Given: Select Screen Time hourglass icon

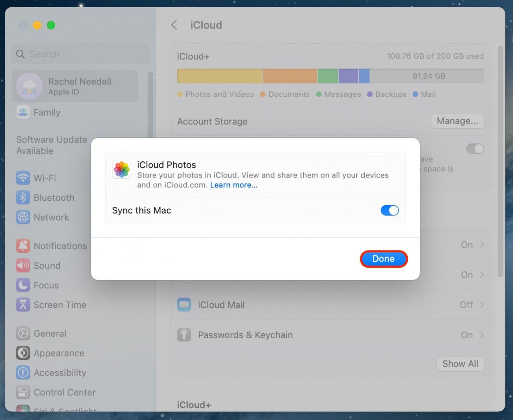Looking at the screenshot, I should (x=23, y=305).
